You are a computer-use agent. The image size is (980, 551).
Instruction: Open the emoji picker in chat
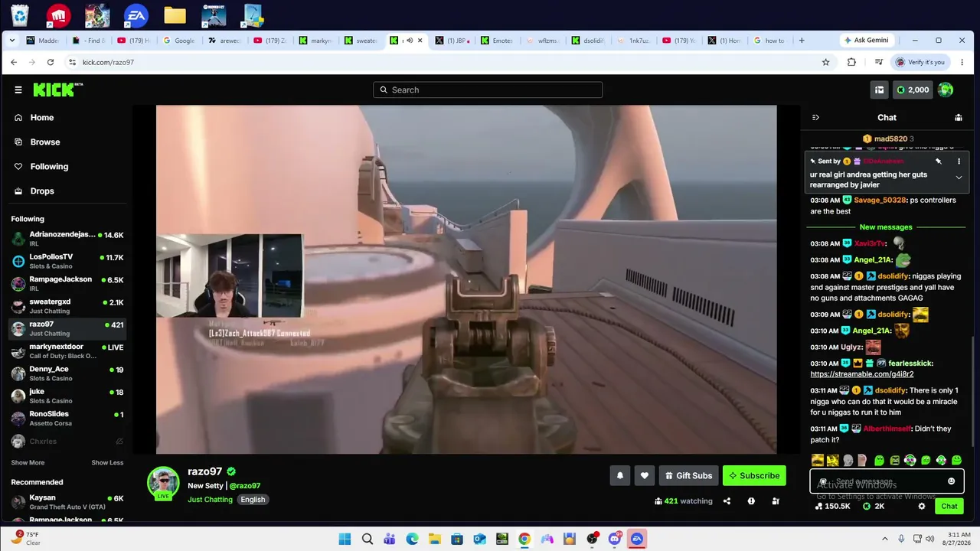tap(952, 481)
